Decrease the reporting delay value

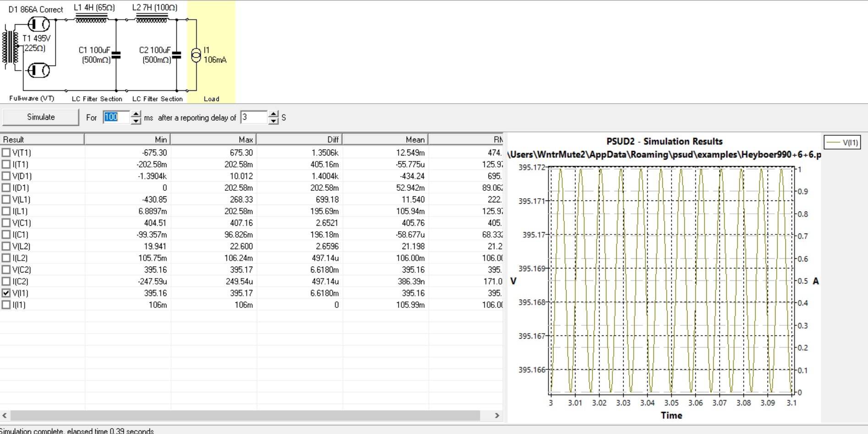click(x=273, y=121)
